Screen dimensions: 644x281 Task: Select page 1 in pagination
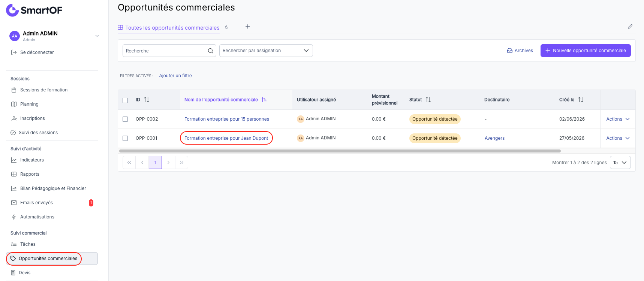pos(156,163)
